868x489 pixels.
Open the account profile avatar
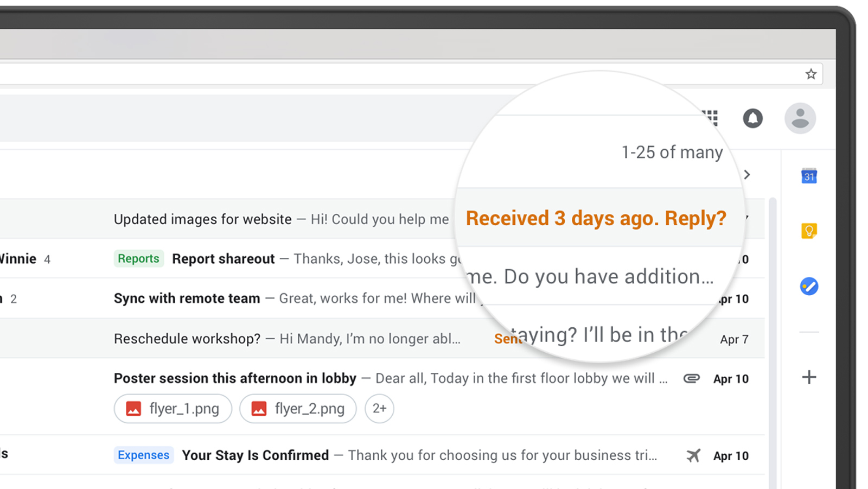click(x=800, y=118)
